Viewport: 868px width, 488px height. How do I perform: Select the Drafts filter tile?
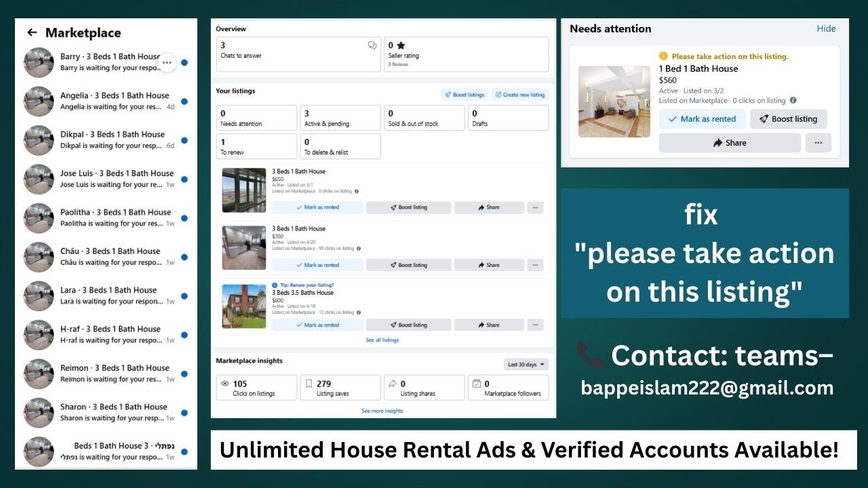[x=509, y=118]
